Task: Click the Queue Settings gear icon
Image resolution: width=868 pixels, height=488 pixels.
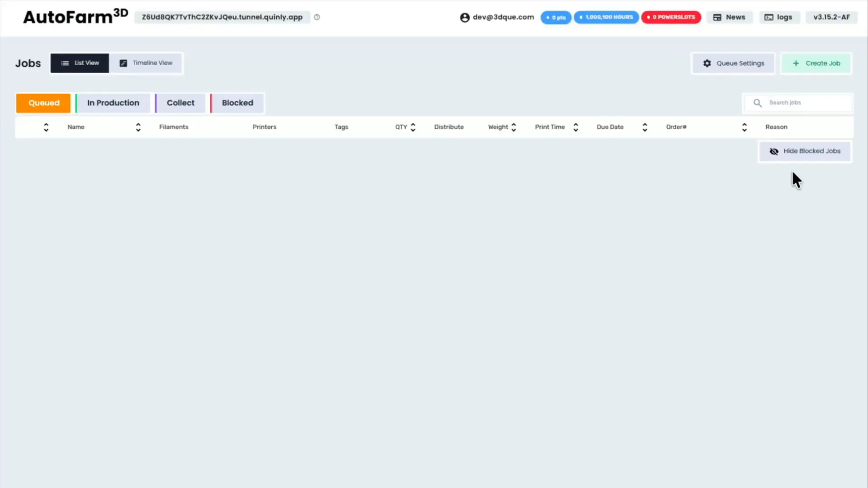Action: [x=707, y=63]
